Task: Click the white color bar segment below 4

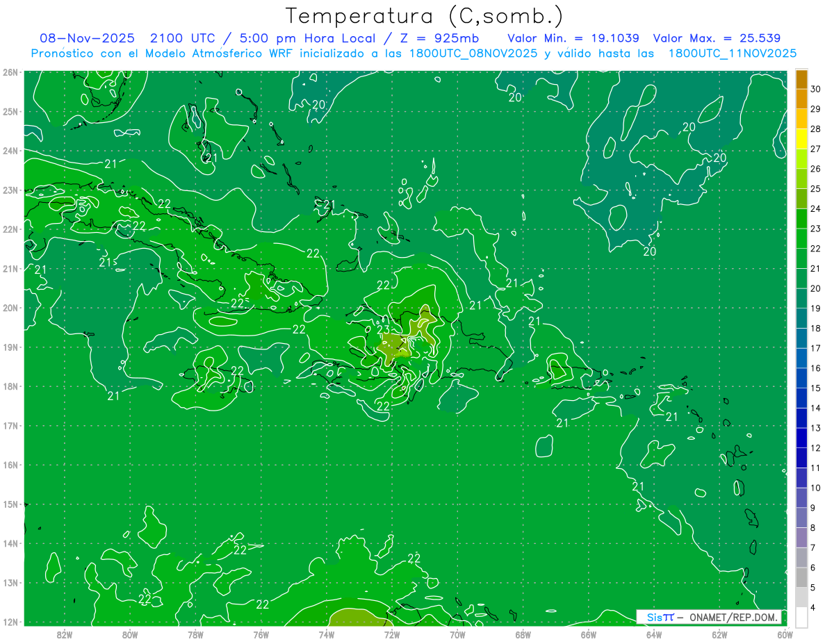Action: (801, 617)
